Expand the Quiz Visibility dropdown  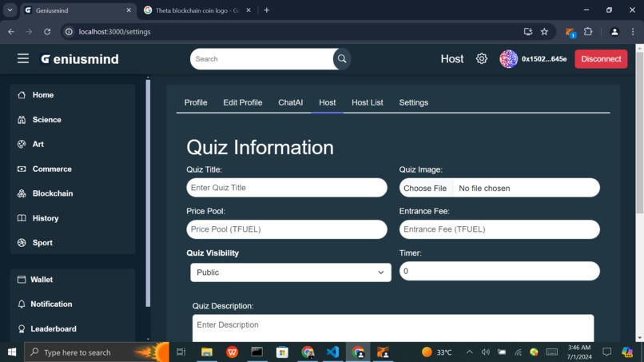click(290, 272)
